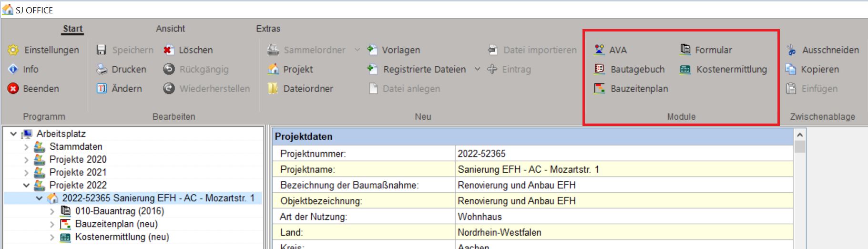The height and width of the screenshot is (249, 868).
Task: Click the Drucken printer icon
Action: click(102, 69)
